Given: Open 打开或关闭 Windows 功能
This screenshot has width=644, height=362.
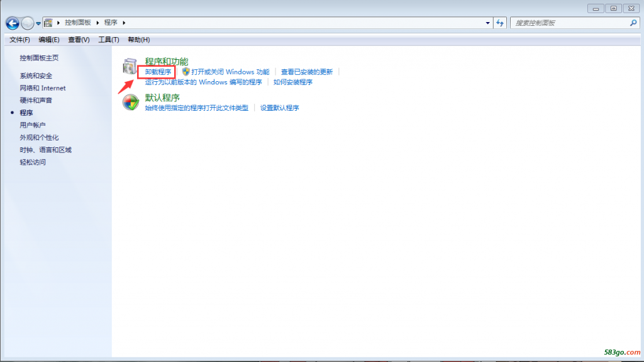Looking at the screenshot, I should click(x=230, y=72).
